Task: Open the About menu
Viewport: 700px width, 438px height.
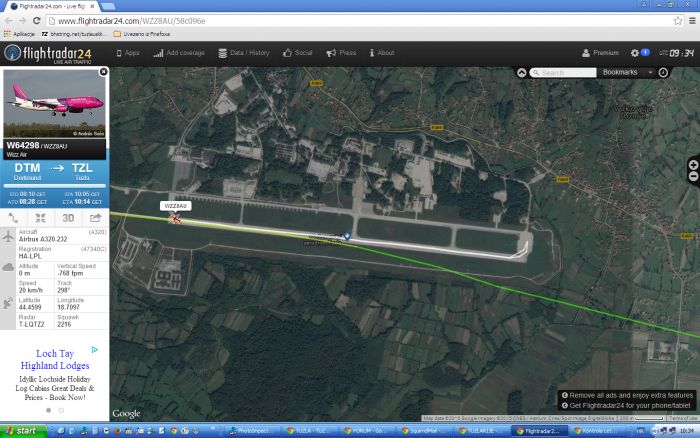Action: (x=382, y=53)
